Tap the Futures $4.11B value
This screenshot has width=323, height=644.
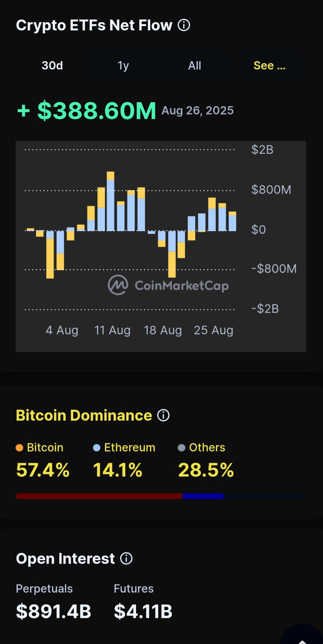(143, 611)
